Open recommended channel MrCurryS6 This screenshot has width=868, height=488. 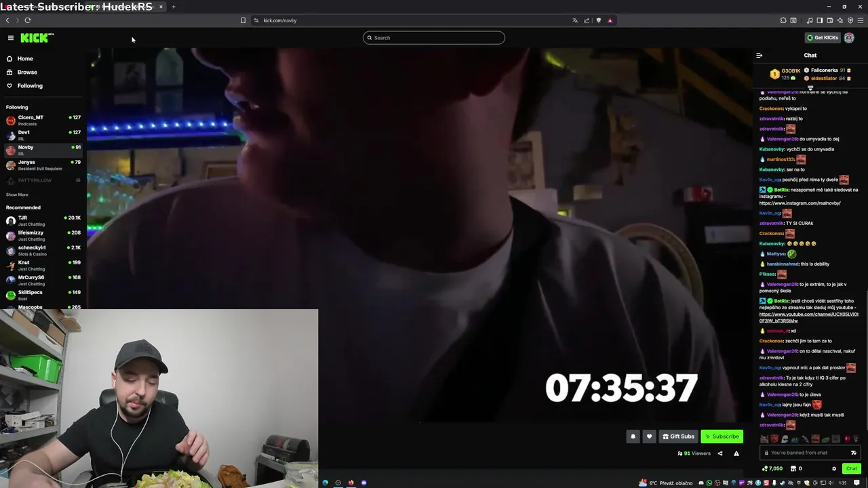pos(43,281)
